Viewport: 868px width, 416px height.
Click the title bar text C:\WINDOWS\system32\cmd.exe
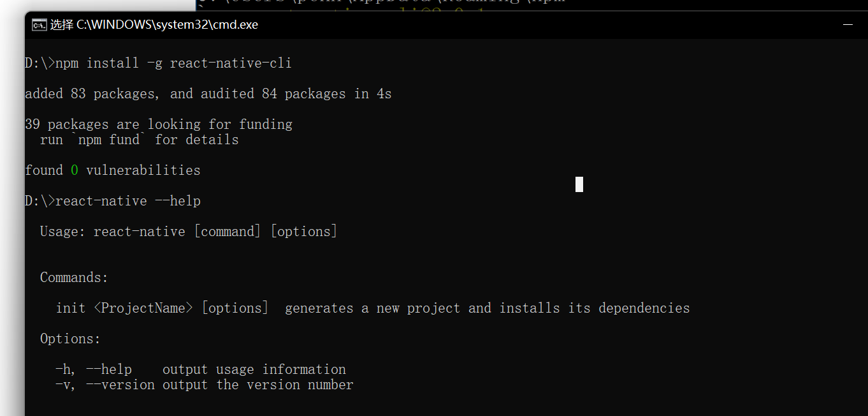coord(167,25)
